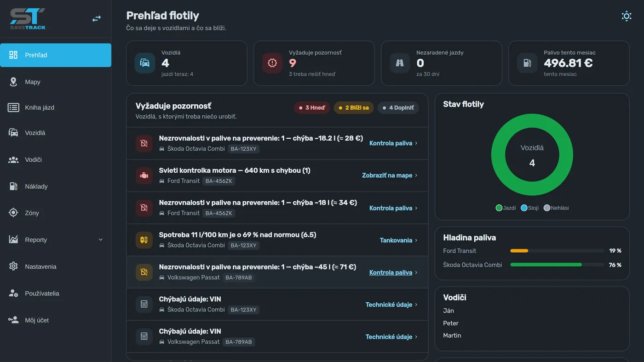Click Kontrola paliva for Volkswagen Passat
The image size is (644, 362).
(394, 272)
